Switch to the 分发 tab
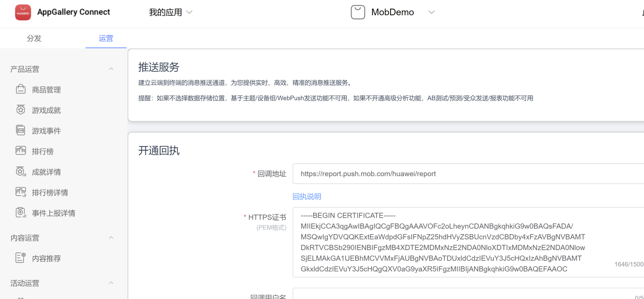This screenshot has height=299, width=644. 34,38
